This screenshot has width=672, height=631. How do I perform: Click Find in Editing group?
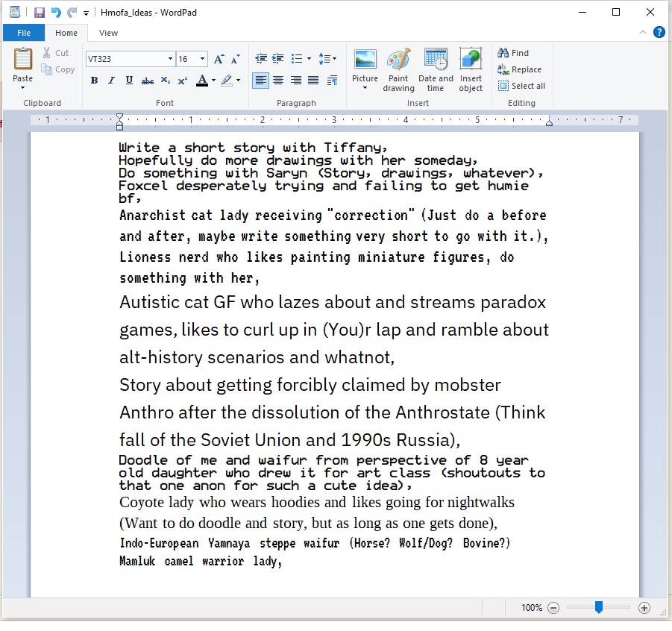coord(513,53)
